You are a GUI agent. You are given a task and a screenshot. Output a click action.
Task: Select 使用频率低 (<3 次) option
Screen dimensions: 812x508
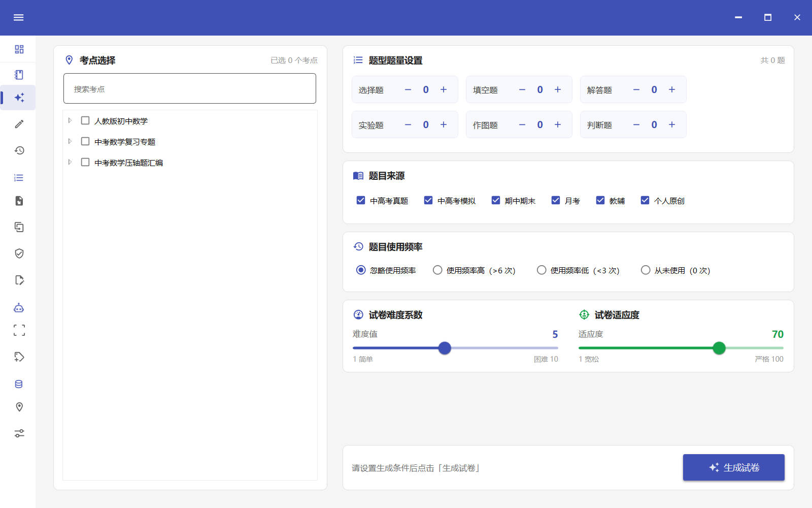tap(542, 270)
